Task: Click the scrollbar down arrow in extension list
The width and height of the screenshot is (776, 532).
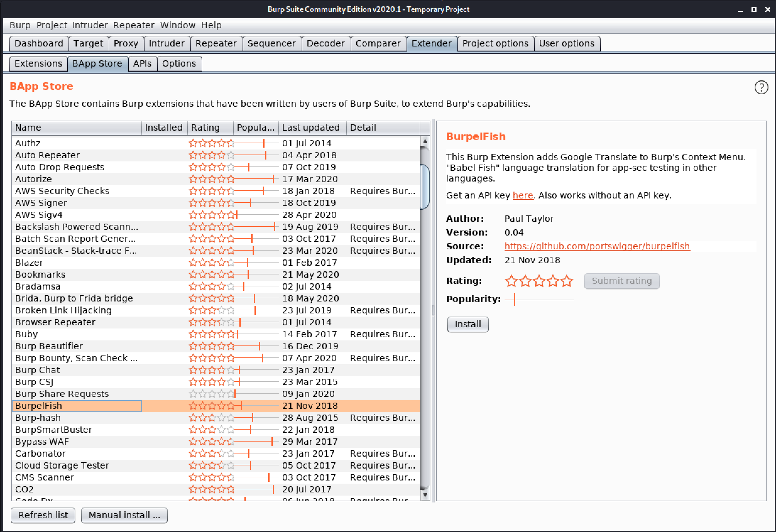Action: pos(425,495)
